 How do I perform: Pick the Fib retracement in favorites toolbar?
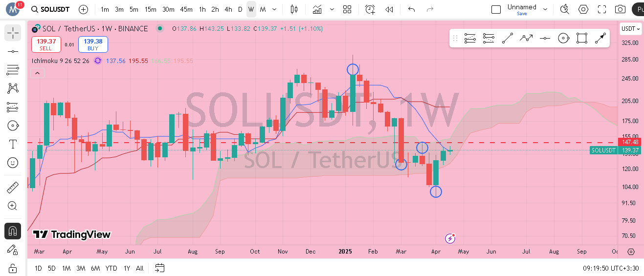tap(470, 38)
